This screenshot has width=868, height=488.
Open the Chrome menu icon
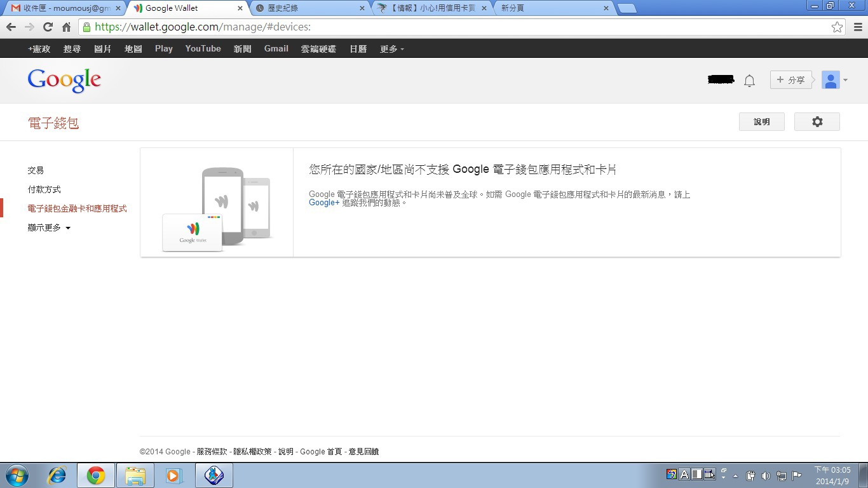[x=858, y=27]
